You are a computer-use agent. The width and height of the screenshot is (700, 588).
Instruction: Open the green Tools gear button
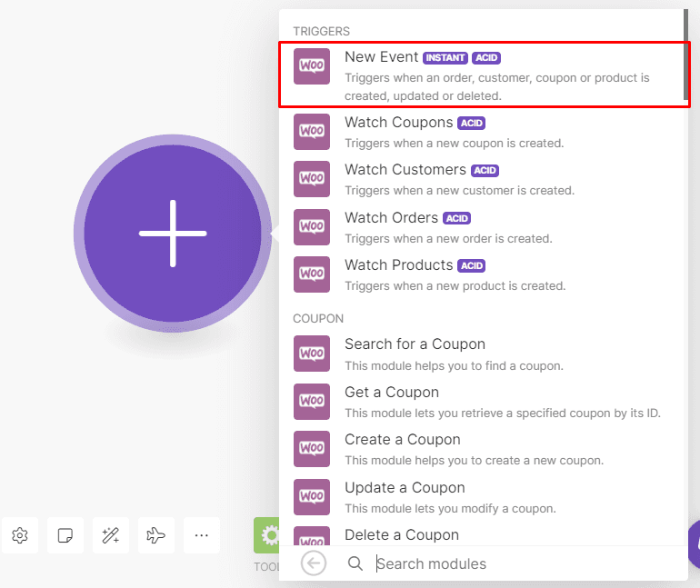click(266, 535)
